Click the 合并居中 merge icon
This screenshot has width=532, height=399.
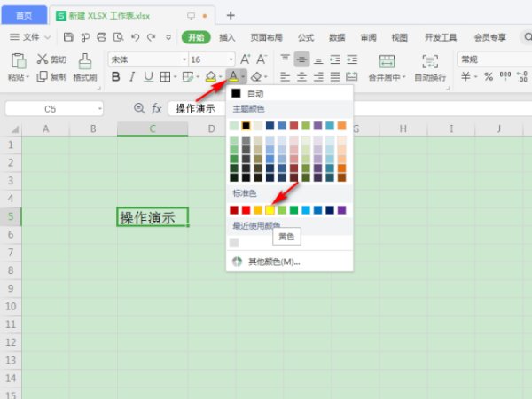click(387, 61)
